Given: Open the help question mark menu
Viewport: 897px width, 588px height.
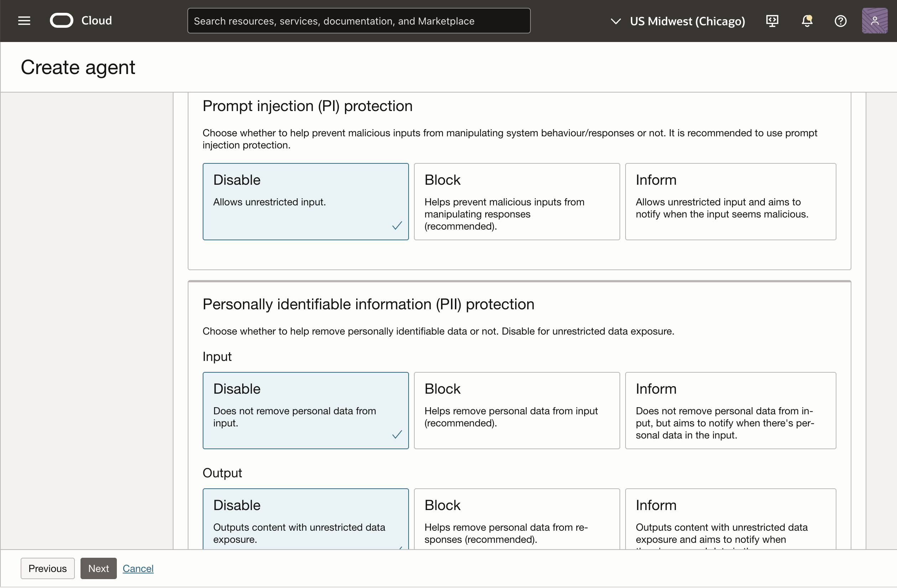Looking at the screenshot, I should pos(840,21).
